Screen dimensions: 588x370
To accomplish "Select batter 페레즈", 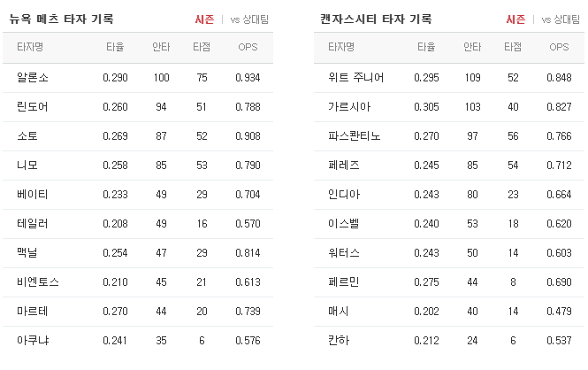I will click(x=344, y=166).
